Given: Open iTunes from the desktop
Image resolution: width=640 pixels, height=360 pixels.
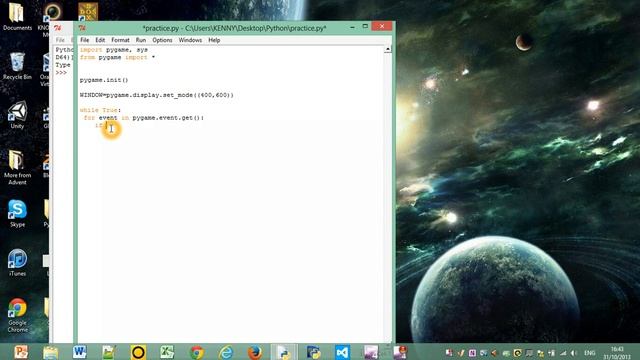Looking at the screenshot, I should point(17,262).
